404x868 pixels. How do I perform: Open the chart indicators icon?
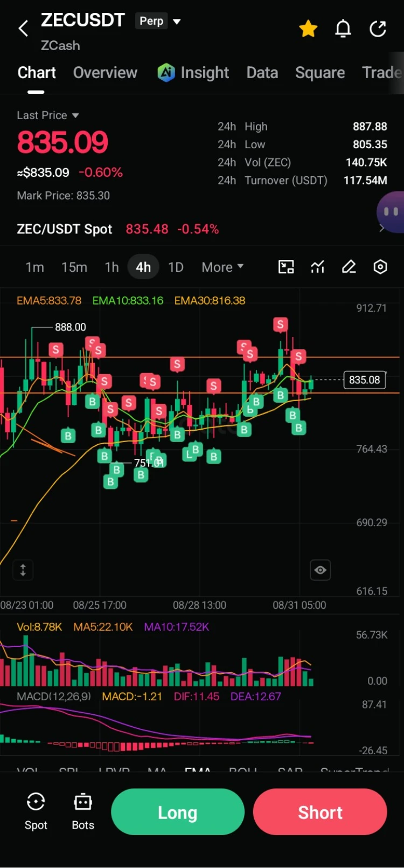pyautogui.click(x=318, y=267)
